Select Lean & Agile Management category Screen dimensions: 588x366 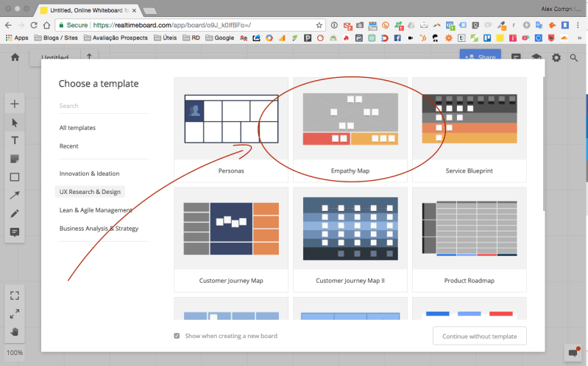point(96,210)
